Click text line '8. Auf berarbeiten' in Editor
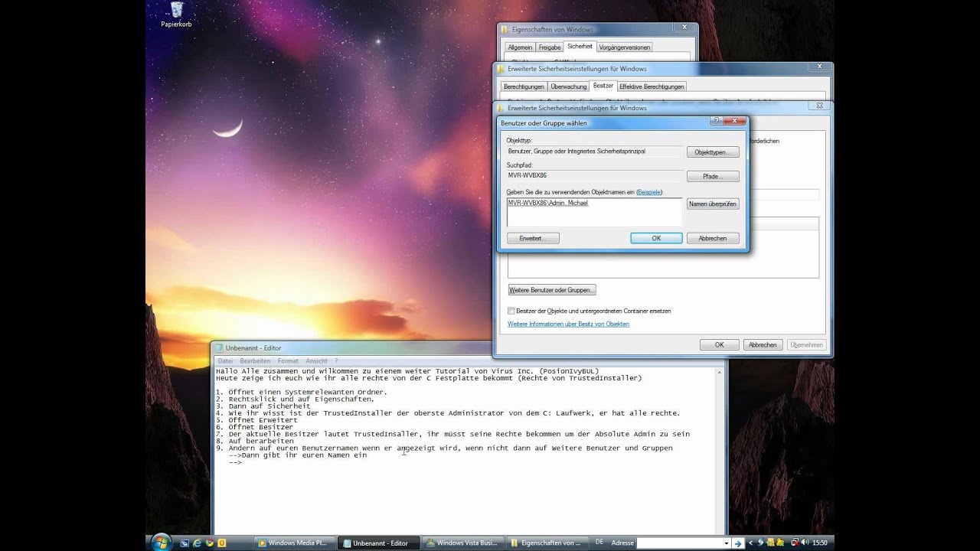 point(254,441)
